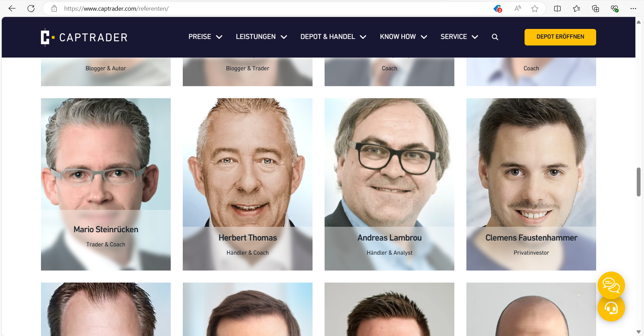
Task: Open the live chat bubble widget
Action: (x=611, y=285)
